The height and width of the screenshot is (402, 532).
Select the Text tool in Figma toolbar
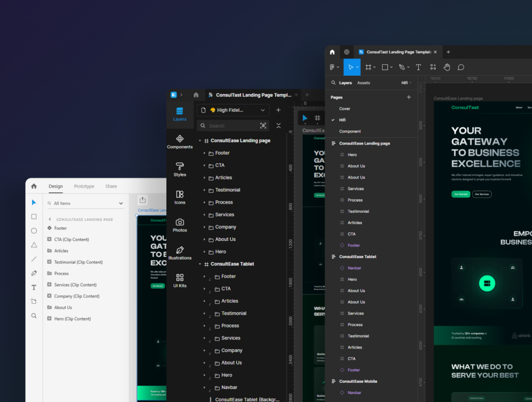[418, 67]
